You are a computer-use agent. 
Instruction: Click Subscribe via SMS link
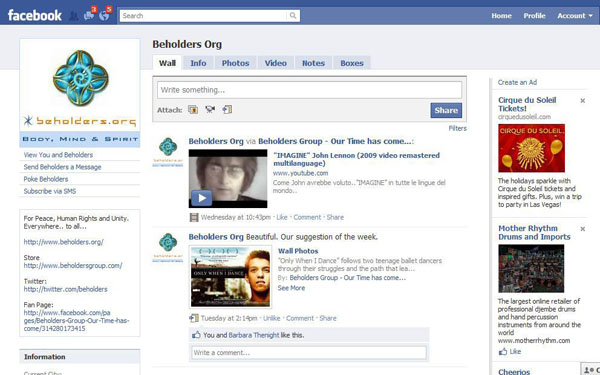[50, 191]
